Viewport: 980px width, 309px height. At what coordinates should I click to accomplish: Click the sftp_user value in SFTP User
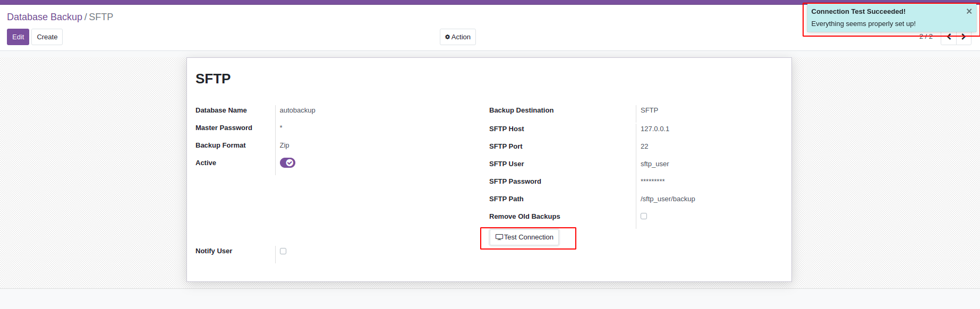coord(654,164)
